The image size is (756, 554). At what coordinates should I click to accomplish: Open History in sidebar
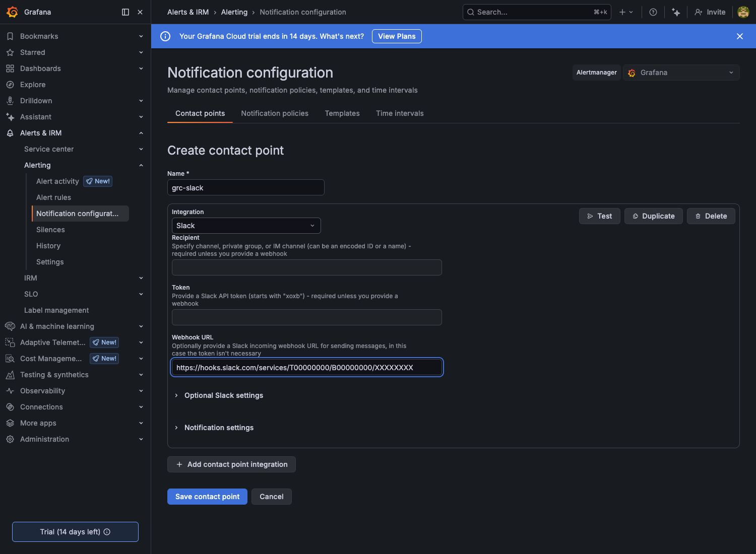pyautogui.click(x=48, y=246)
